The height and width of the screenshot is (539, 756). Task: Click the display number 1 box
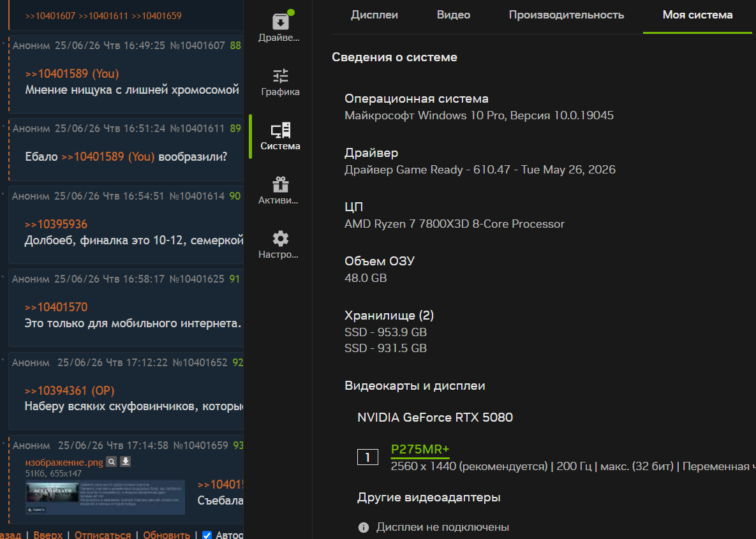click(367, 457)
